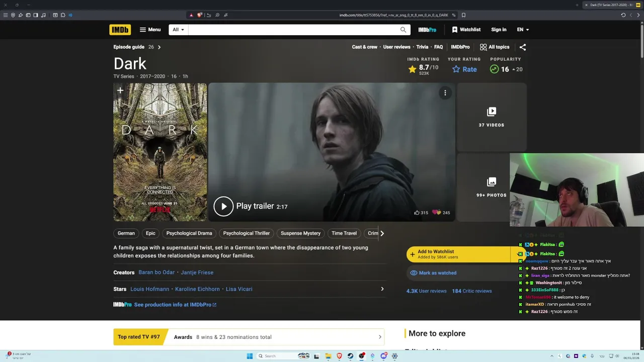Open the IMDb home logo
This screenshot has width=644, height=362.
point(120,30)
